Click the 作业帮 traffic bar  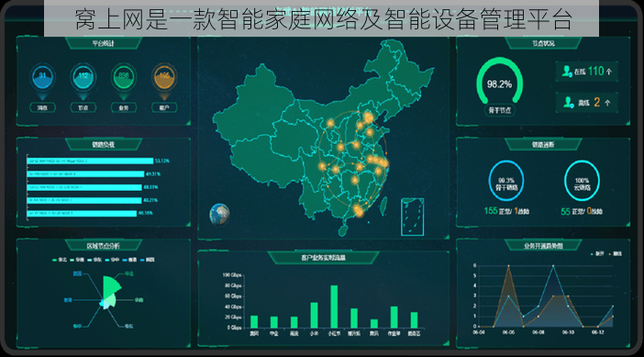coord(394,318)
